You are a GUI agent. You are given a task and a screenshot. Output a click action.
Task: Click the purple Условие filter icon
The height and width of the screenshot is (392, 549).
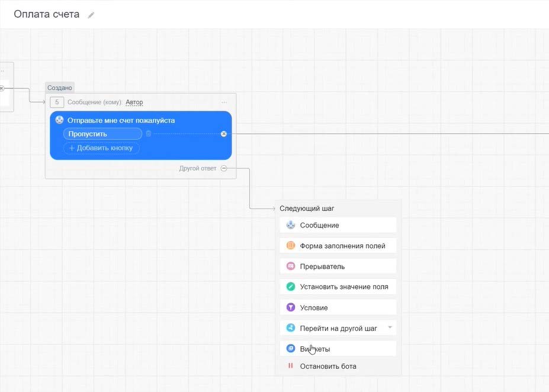290,307
